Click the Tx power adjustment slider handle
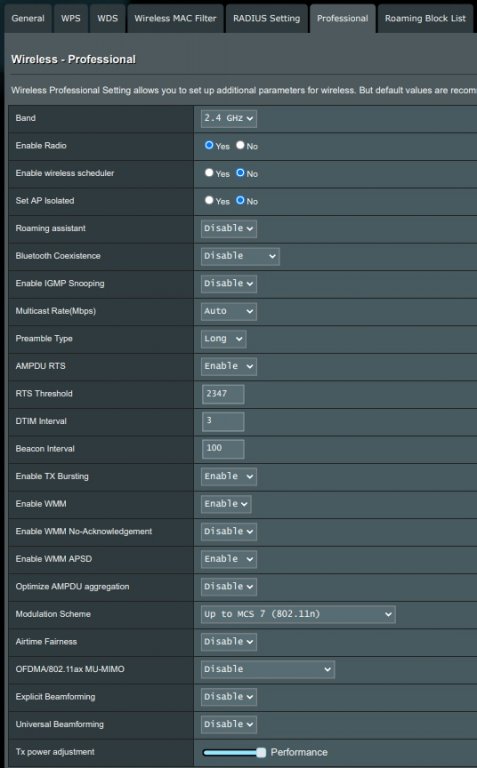This screenshot has width=477, height=768. point(262,752)
